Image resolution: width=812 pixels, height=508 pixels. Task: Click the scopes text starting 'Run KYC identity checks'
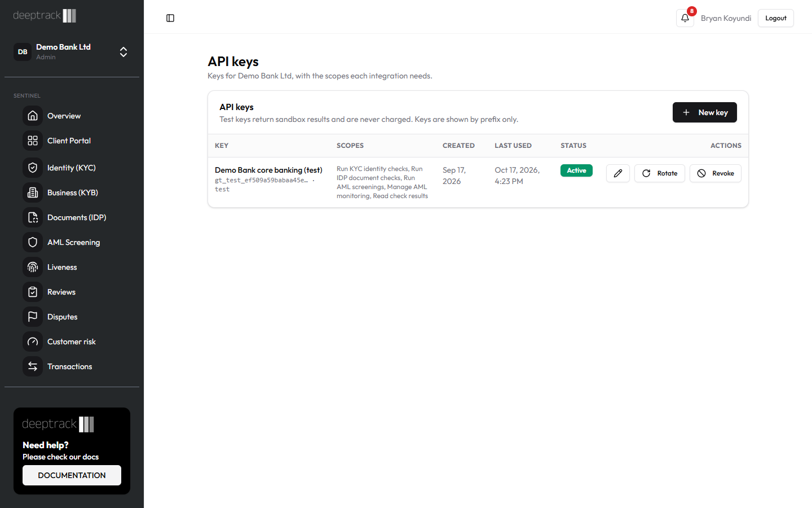click(382, 182)
